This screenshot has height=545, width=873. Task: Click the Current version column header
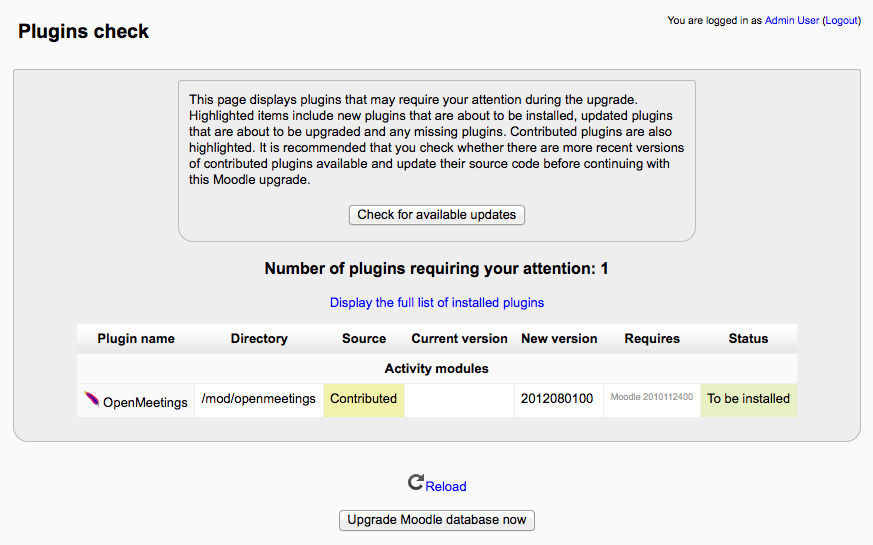(x=459, y=338)
